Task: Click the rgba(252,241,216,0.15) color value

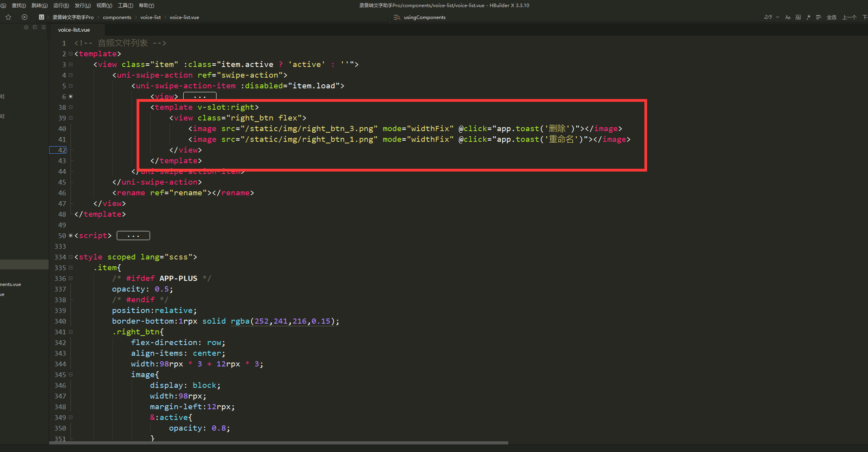Action: point(282,321)
